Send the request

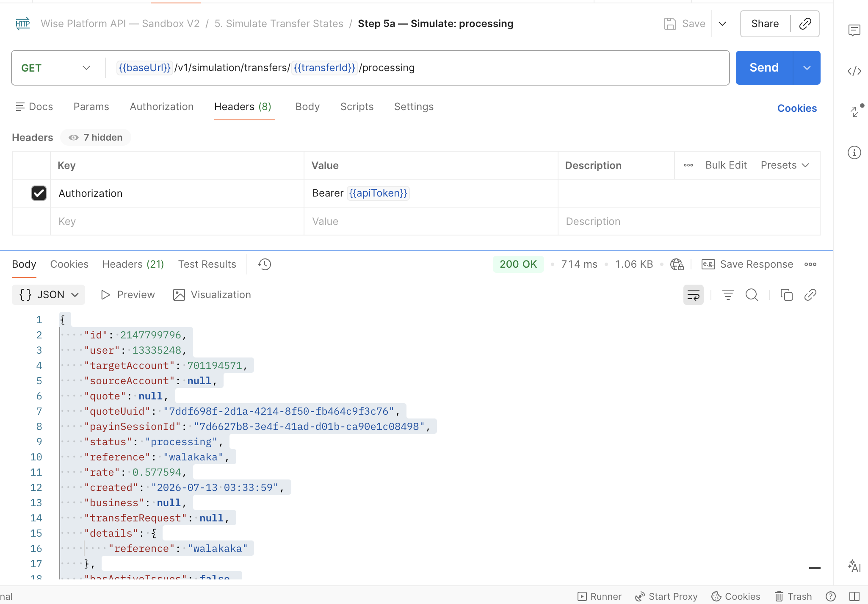pyautogui.click(x=764, y=68)
